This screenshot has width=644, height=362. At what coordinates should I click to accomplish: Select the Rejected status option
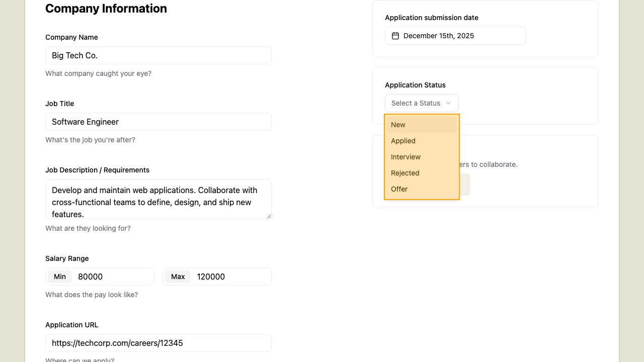tap(422, 173)
